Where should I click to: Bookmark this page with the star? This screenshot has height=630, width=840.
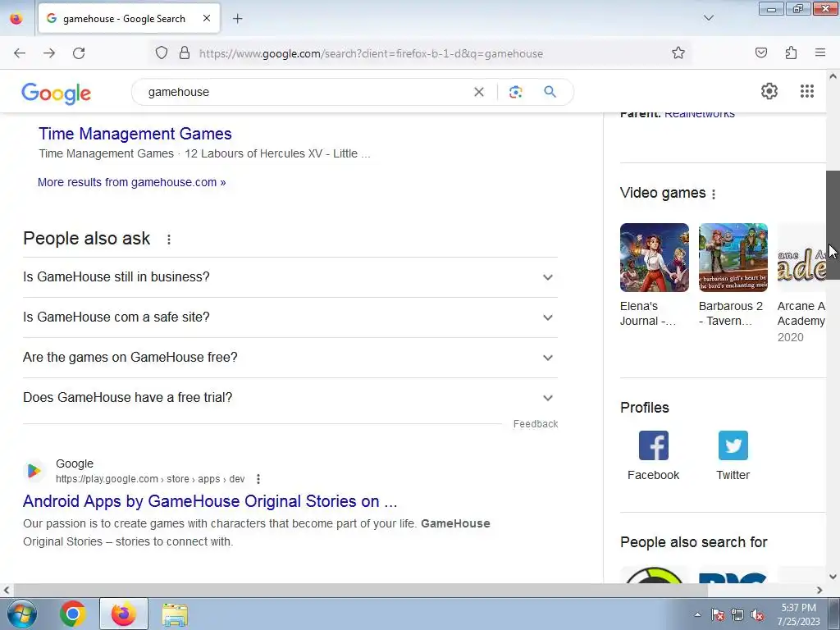(x=678, y=53)
